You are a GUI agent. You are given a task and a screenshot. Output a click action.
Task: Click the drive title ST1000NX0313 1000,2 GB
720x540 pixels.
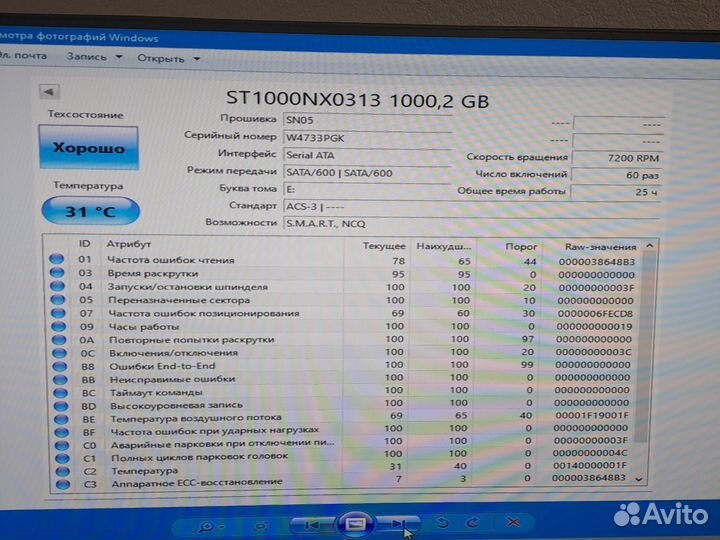point(358,99)
